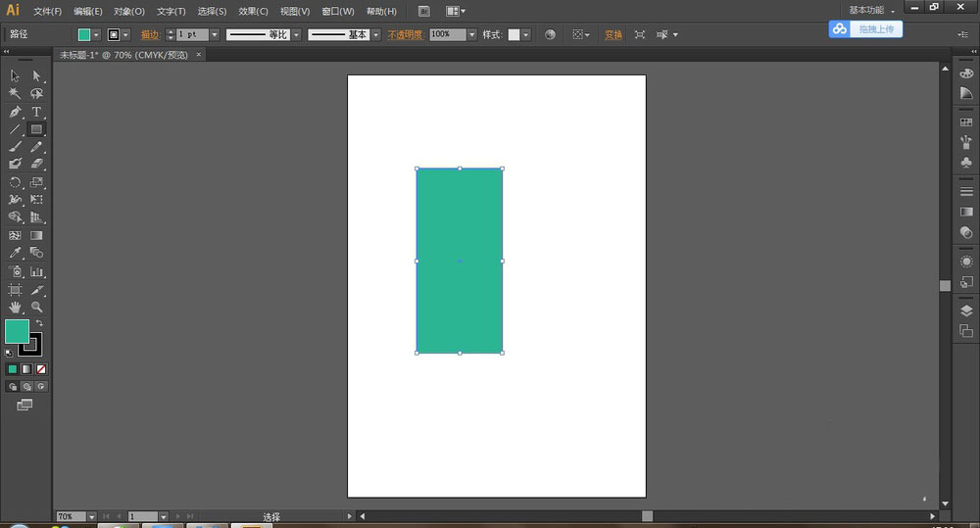Open the opacity percentage dropdown

click(x=471, y=34)
